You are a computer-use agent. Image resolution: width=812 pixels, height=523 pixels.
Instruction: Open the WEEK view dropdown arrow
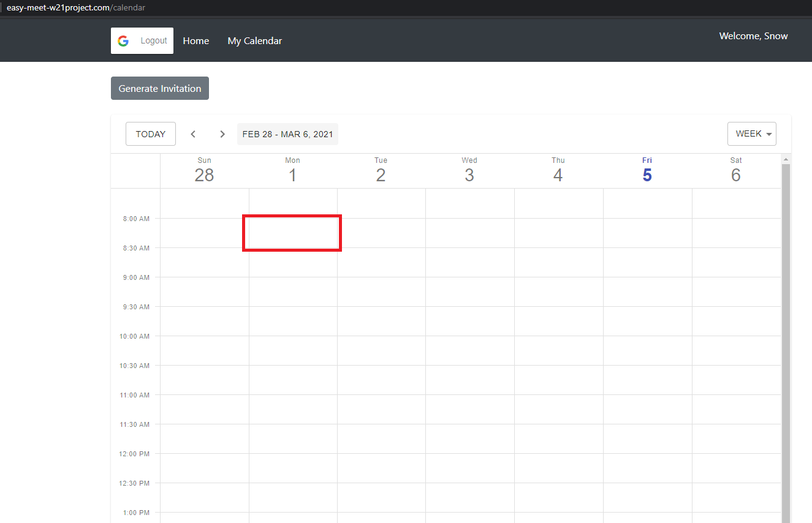[769, 134]
